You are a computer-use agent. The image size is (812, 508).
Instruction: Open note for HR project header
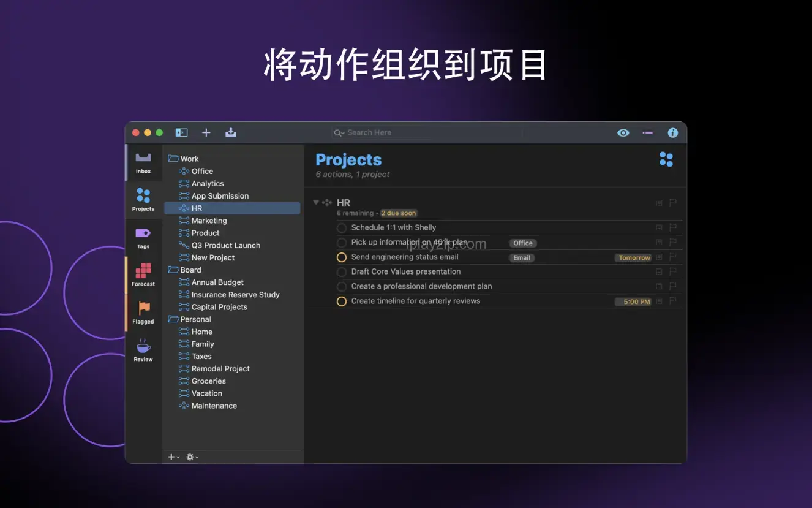pos(659,203)
